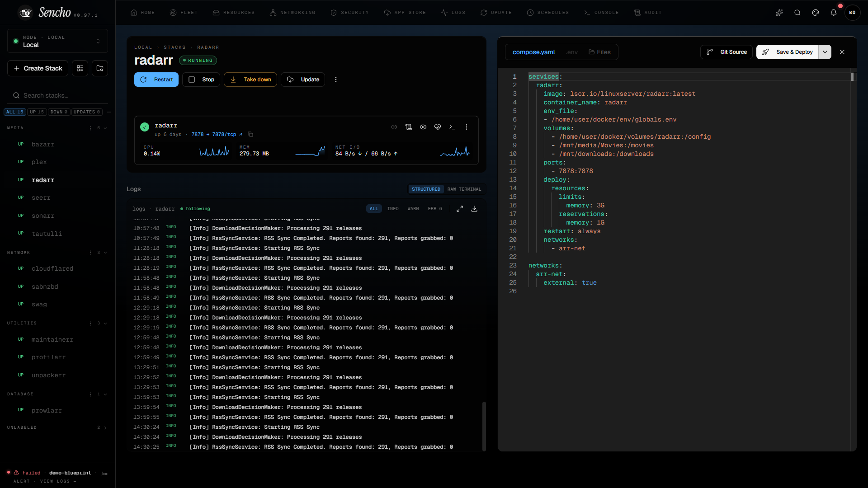Screen dimensions: 868x488
Task: Open the Node Local selector dropdown
Action: (x=57, y=41)
